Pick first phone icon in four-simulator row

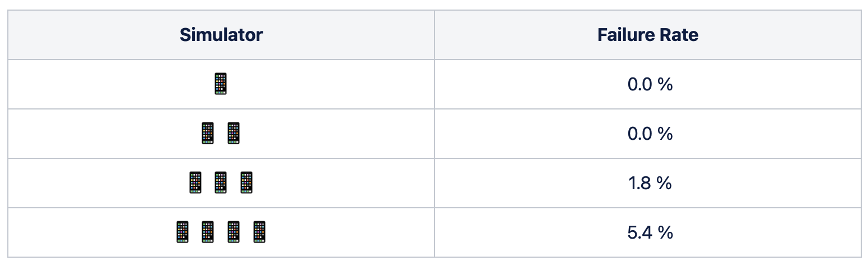[182, 232]
